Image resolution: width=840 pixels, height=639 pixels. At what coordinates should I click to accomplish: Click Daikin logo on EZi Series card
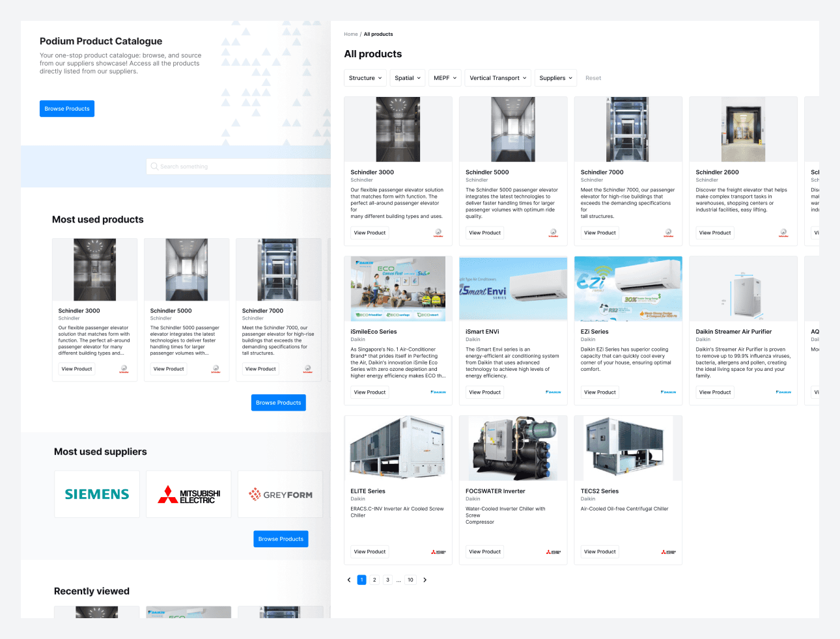pyautogui.click(x=668, y=392)
